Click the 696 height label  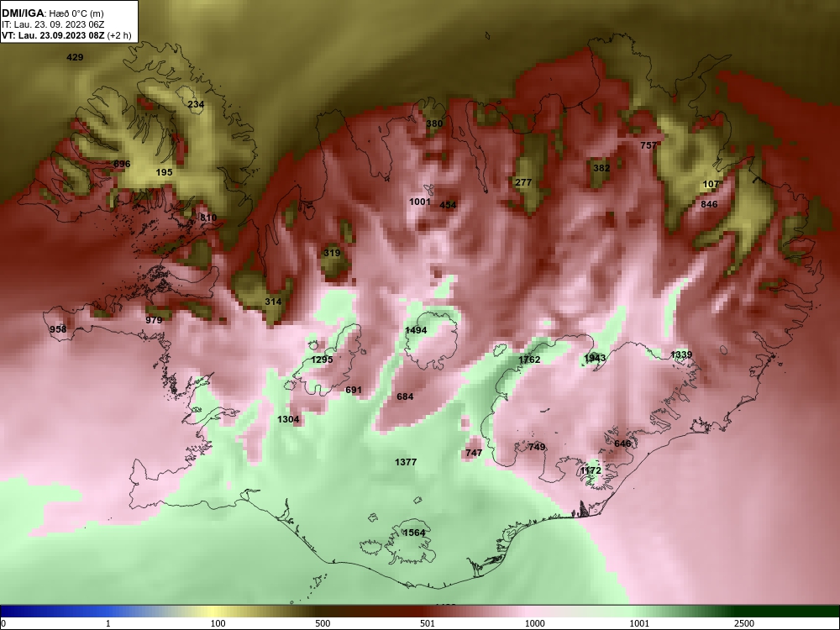pyautogui.click(x=122, y=164)
